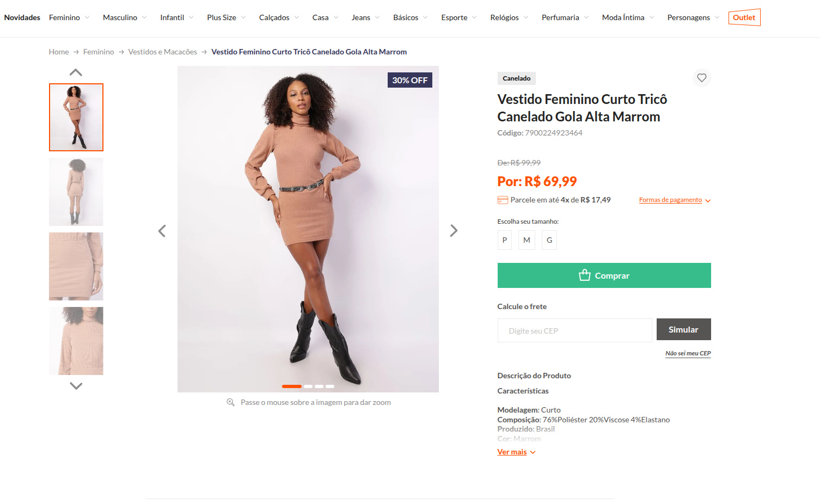
Task: Click the magnifier zoom icon below image
Action: (230, 402)
